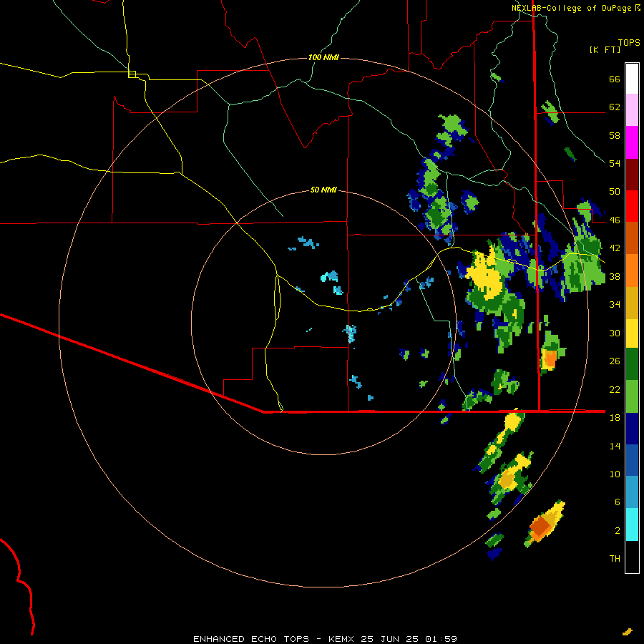Click the 100 NMI range ring label
This screenshot has width=644, height=644.
[x=323, y=57]
